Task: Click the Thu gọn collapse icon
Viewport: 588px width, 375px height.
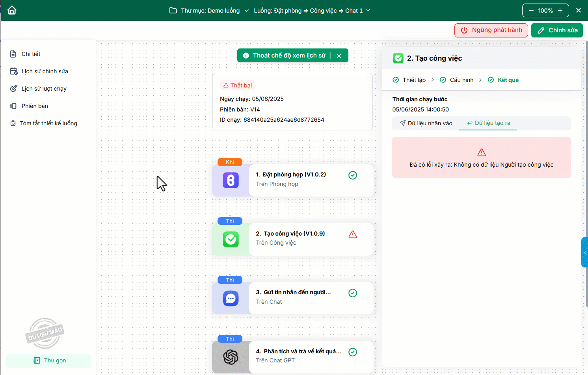Action: 37,360
